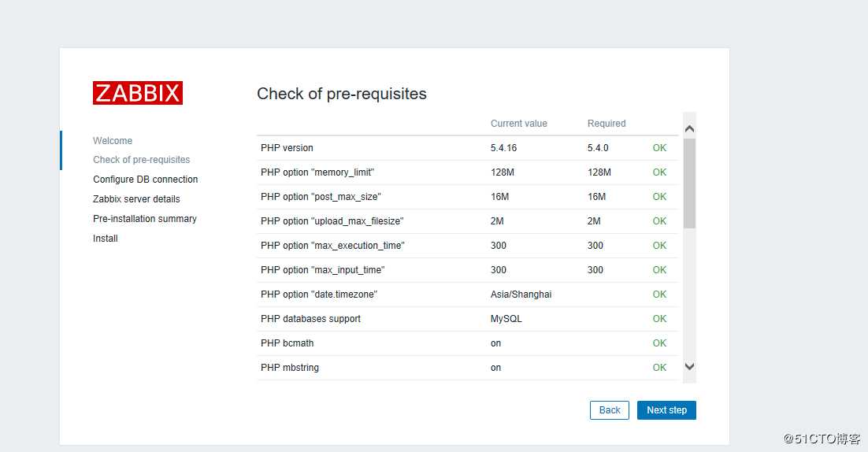Click the Current value column header

tap(519, 124)
